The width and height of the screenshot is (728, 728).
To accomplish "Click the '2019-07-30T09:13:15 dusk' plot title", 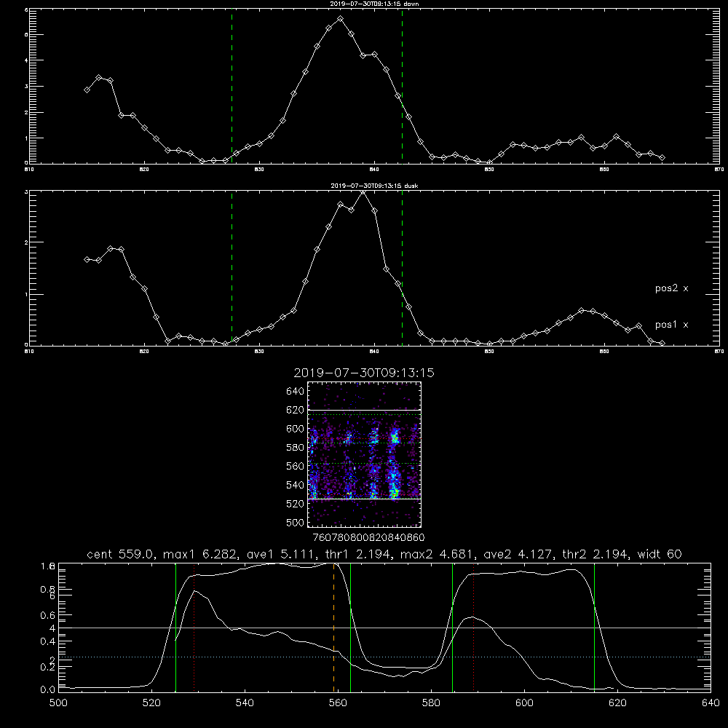I will [374, 186].
